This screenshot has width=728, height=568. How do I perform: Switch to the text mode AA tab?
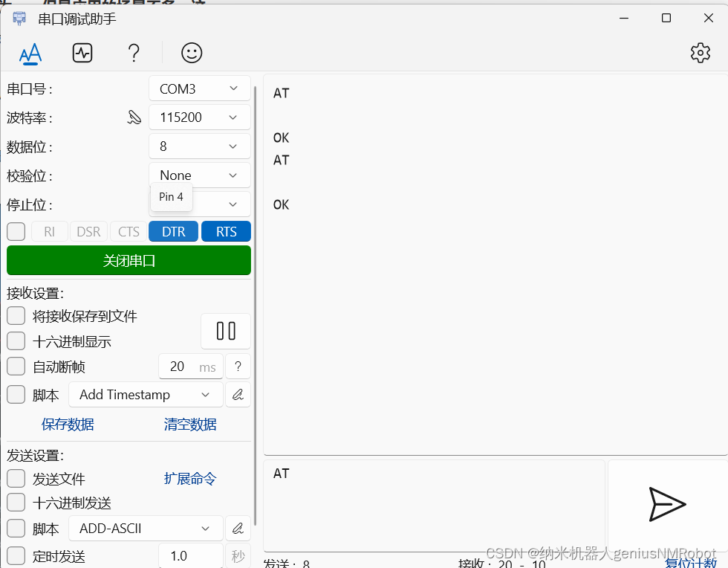point(30,53)
